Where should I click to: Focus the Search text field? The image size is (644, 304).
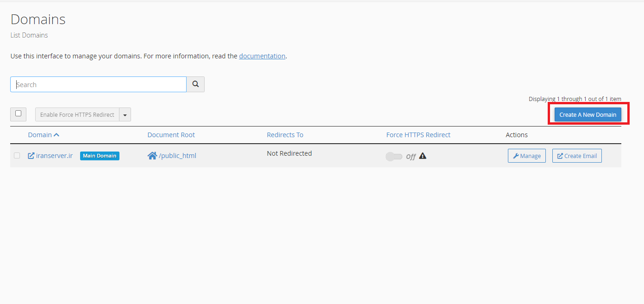(98, 84)
